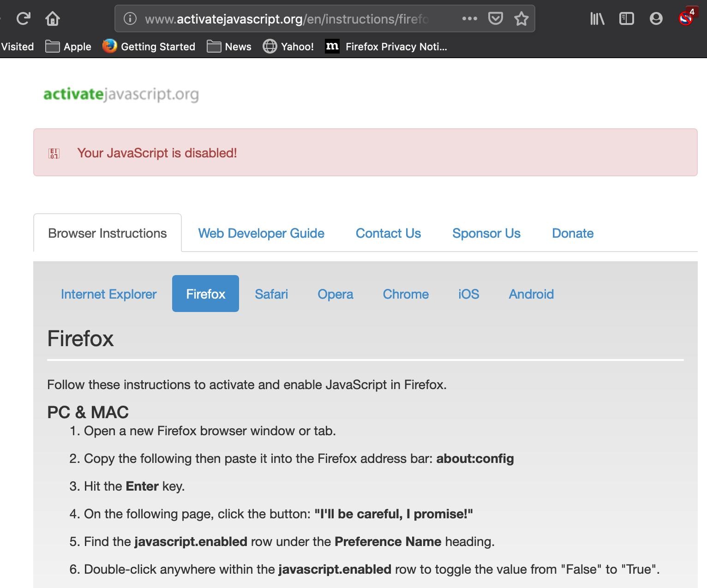Click the "I'll be careful, I promise!" text
Image resolution: width=707 pixels, height=588 pixels.
[394, 514]
